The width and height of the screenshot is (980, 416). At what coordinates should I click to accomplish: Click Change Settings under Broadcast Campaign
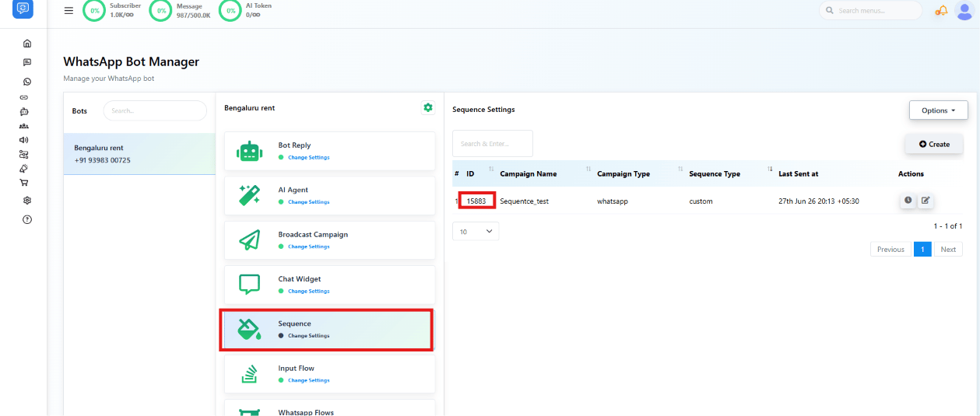click(x=308, y=246)
